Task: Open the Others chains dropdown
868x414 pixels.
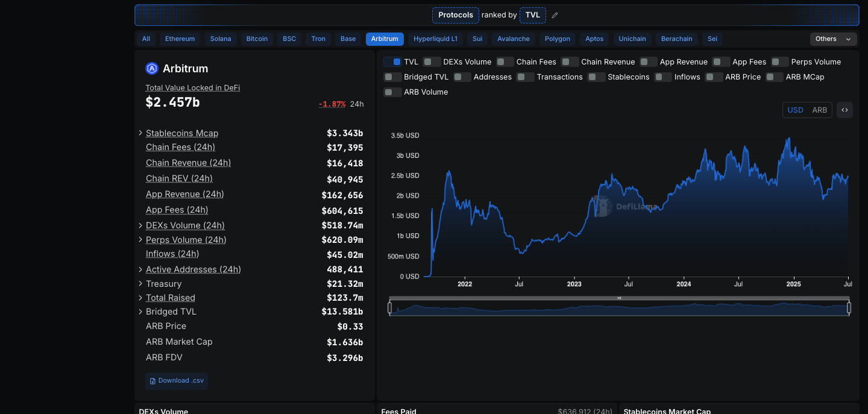Action: coord(834,39)
